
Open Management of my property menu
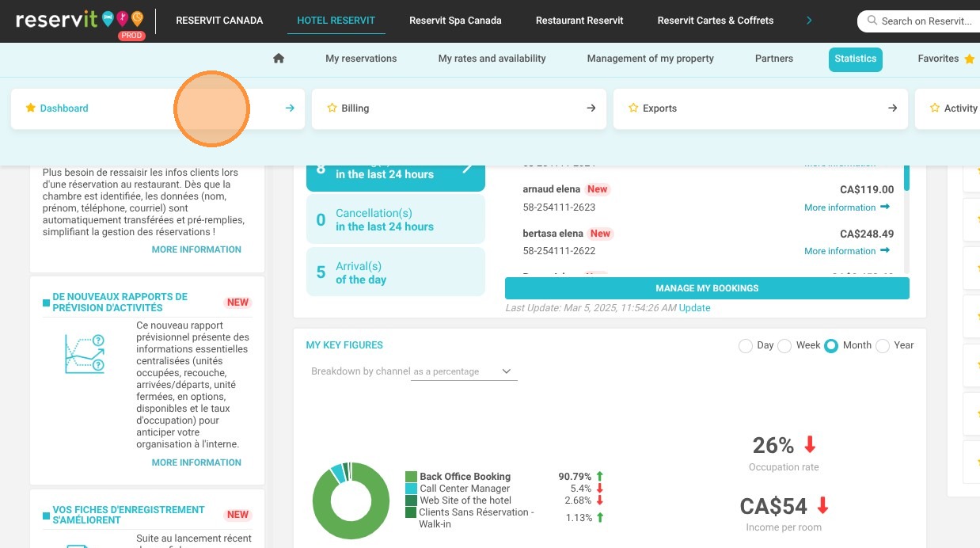651,59
